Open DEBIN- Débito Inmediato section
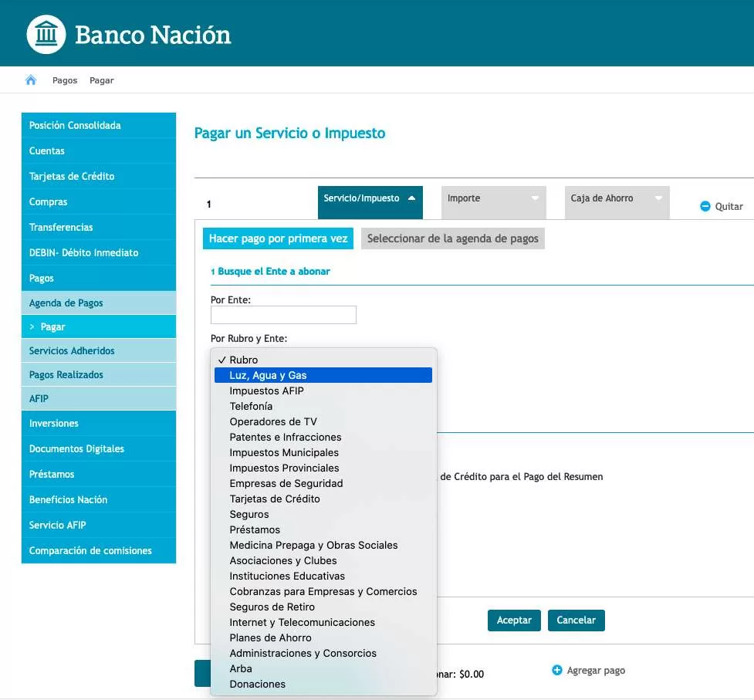The image size is (754, 700). (99, 252)
